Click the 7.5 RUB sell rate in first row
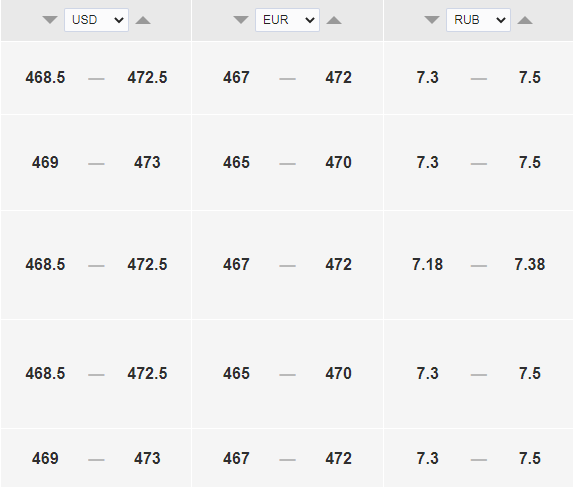This screenshot has height=487, width=573. (530, 77)
